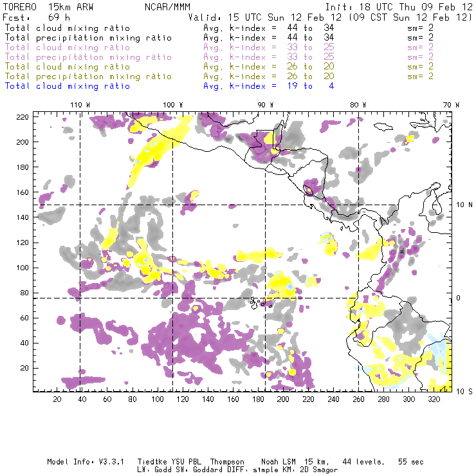Image resolution: width=476 pixels, height=476 pixels.
Task: Select "240" on the horizontal grid axis
Action: (x=333, y=399)
